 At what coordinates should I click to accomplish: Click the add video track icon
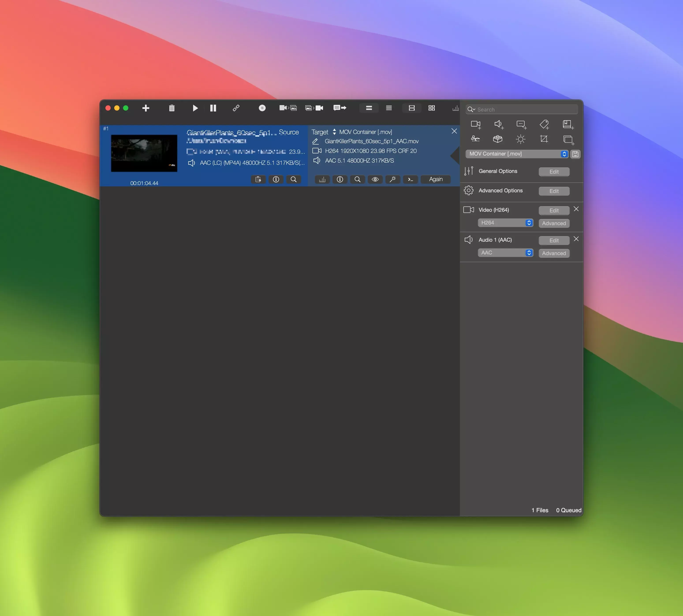[476, 124]
